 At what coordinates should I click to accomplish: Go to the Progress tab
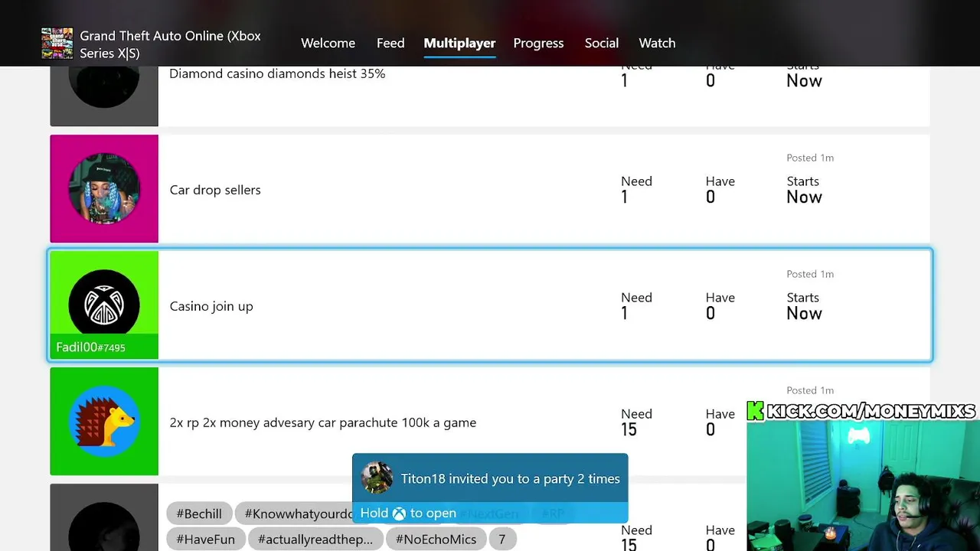coord(538,43)
